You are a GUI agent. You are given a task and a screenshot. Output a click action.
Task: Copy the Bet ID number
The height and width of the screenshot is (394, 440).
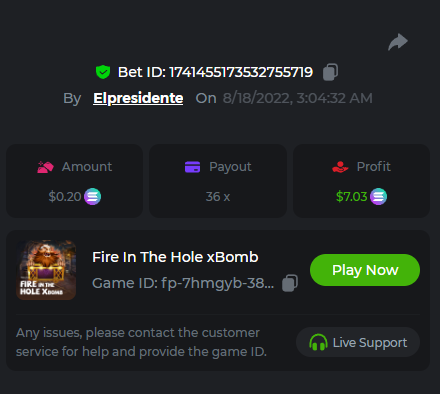330,72
